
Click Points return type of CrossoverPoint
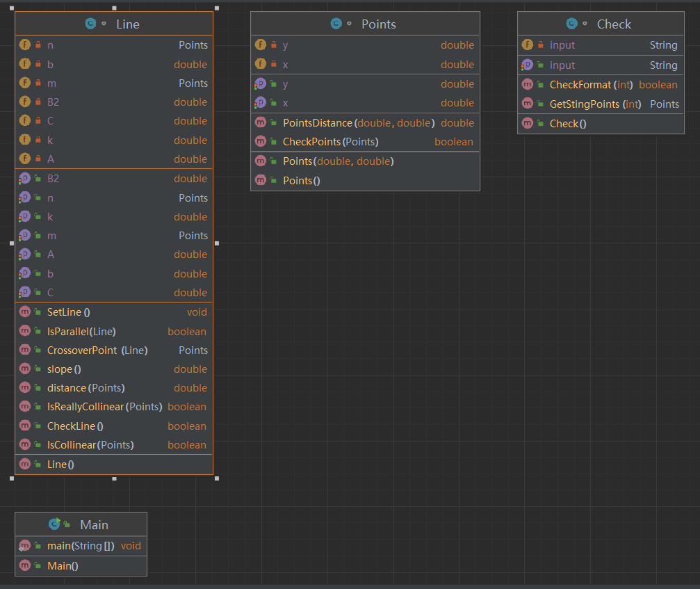click(x=193, y=350)
